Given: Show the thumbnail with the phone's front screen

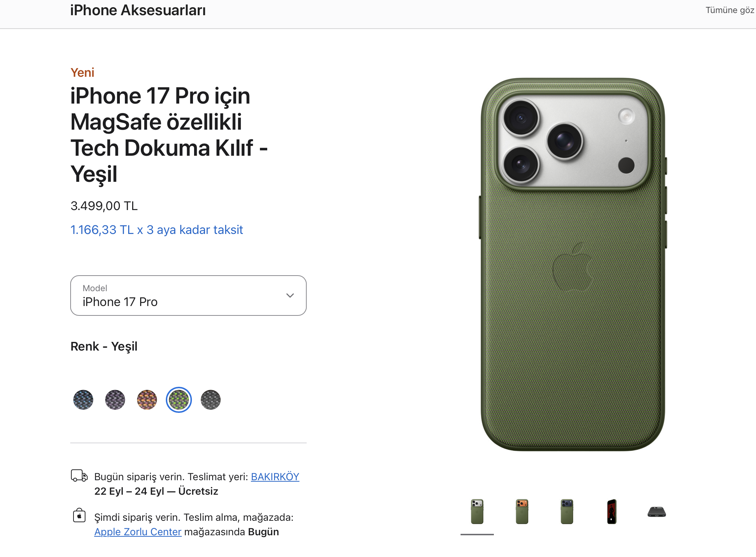Looking at the screenshot, I should [x=612, y=512].
